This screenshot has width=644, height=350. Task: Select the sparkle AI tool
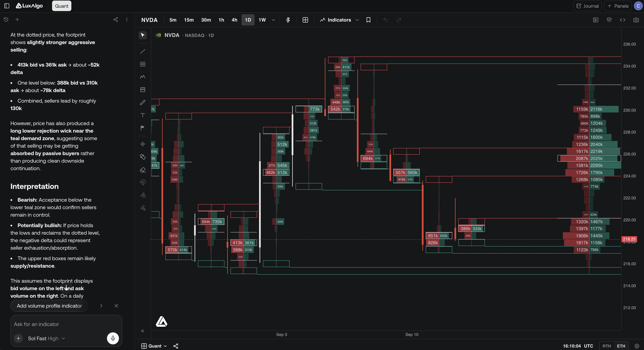143,144
